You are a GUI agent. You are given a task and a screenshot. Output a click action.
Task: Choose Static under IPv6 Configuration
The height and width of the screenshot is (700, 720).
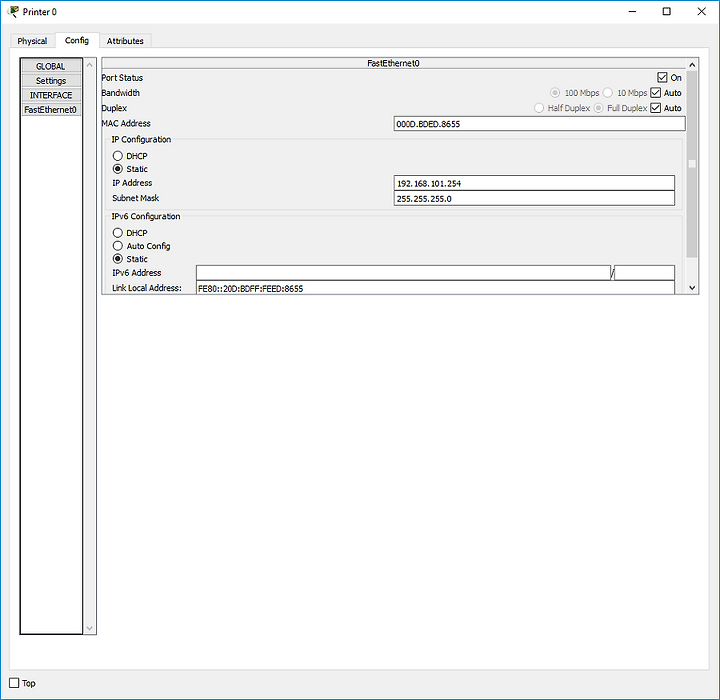coord(118,259)
